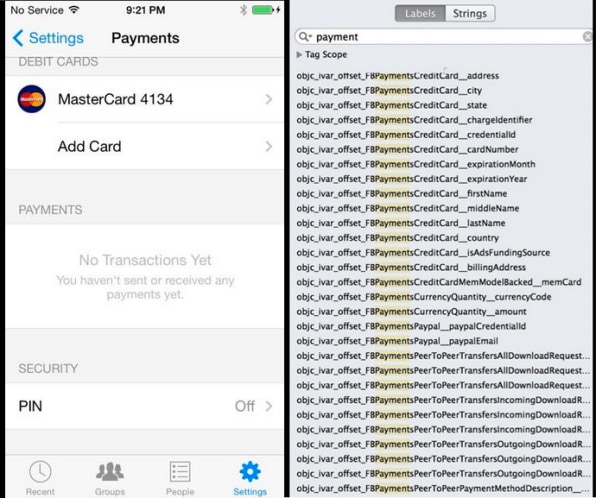Tap the Bluetooth status icon

click(x=243, y=10)
